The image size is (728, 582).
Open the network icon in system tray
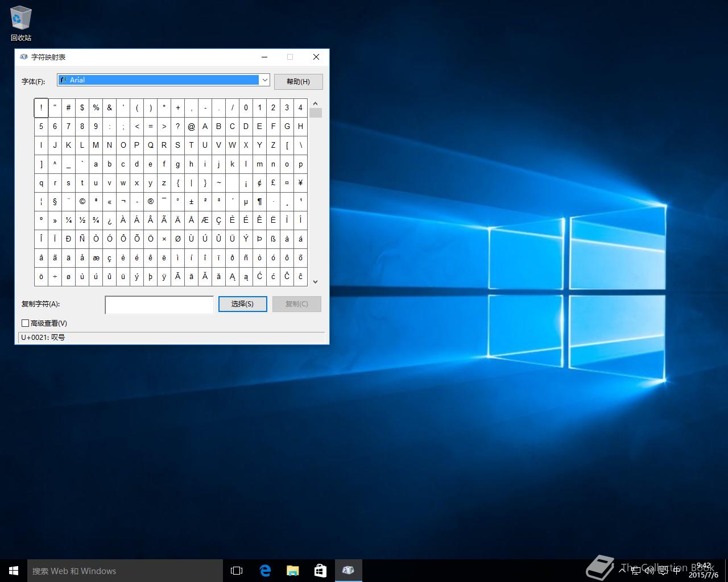[635, 571]
